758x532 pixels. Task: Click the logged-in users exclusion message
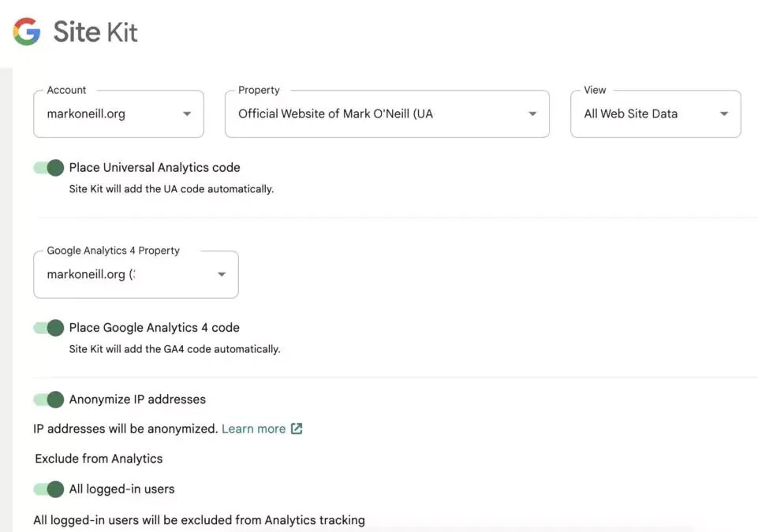[x=198, y=519]
